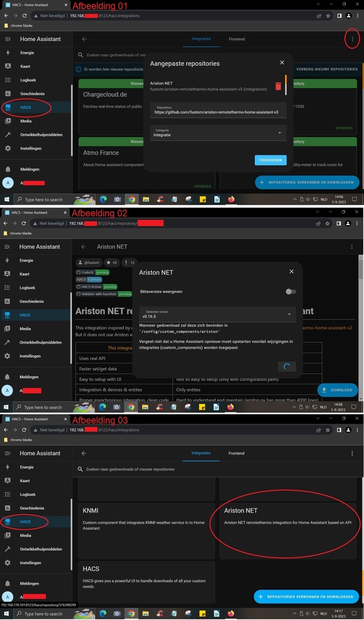The width and height of the screenshot is (364, 620).
Task: Click the taskbar search box in Afbeelding 02
Action: pyautogui.click(x=44, y=407)
